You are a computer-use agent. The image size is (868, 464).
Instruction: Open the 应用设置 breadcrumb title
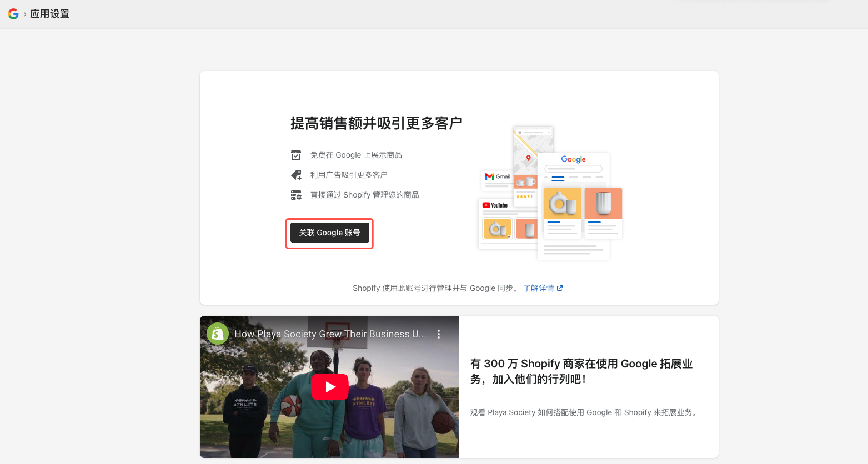coord(50,14)
